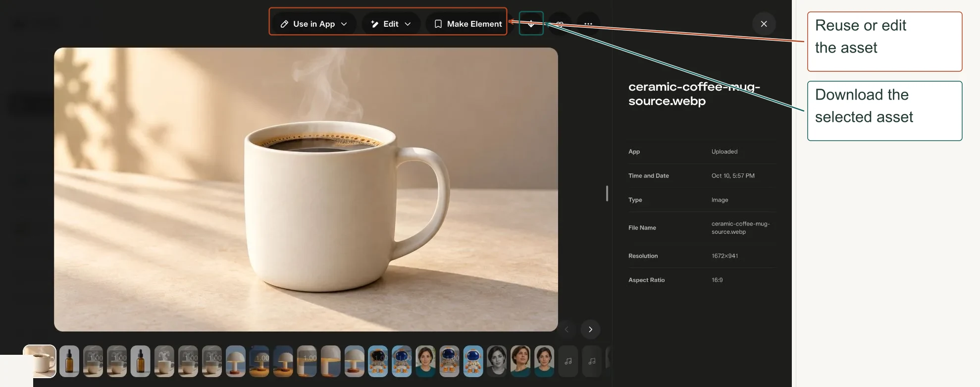This screenshot has height=387, width=980.
Task: Click the 'Oct 10, 5:57 PM' date value
Action: coord(733,176)
